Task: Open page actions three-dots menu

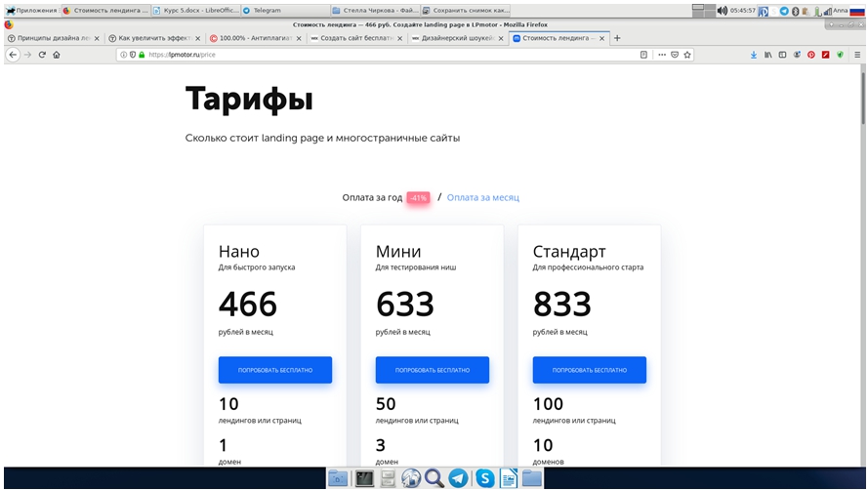Action: click(x=661, y=56)
